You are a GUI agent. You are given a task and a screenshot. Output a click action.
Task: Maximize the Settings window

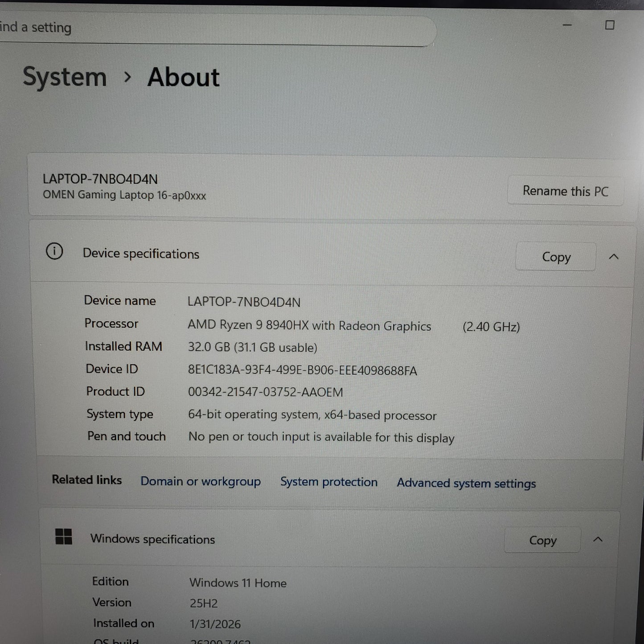tap(610, 25)
